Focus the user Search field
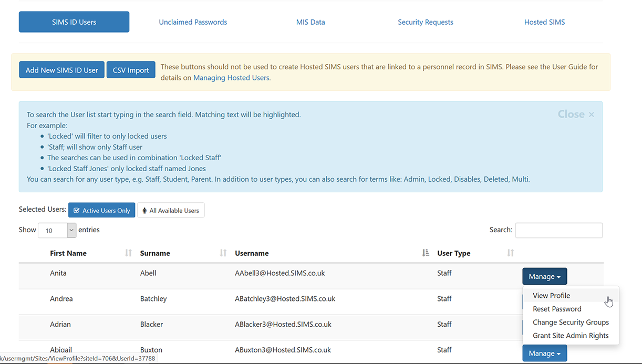This screenshot has width=642, height=364. 559,230
